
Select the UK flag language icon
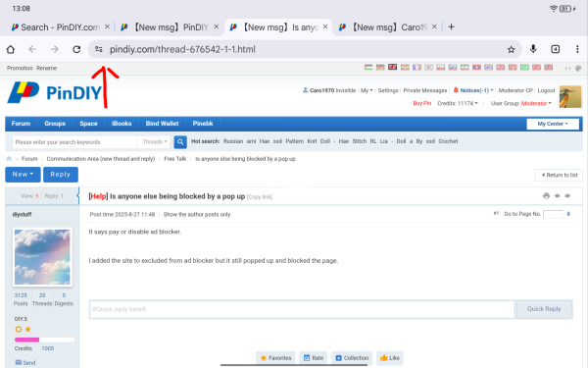[x=392, y=67]
